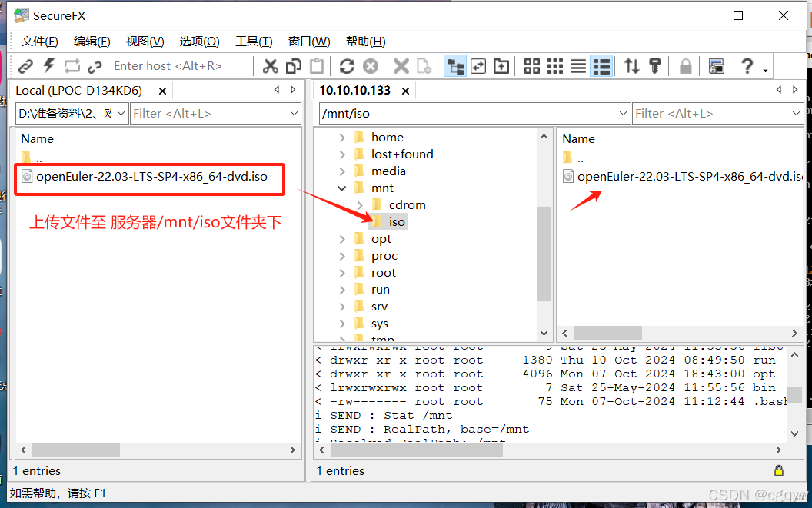The width and height of the screenshot is (812, 508).
Task: Expand the home folder in tree
Action: coord(341,138)
